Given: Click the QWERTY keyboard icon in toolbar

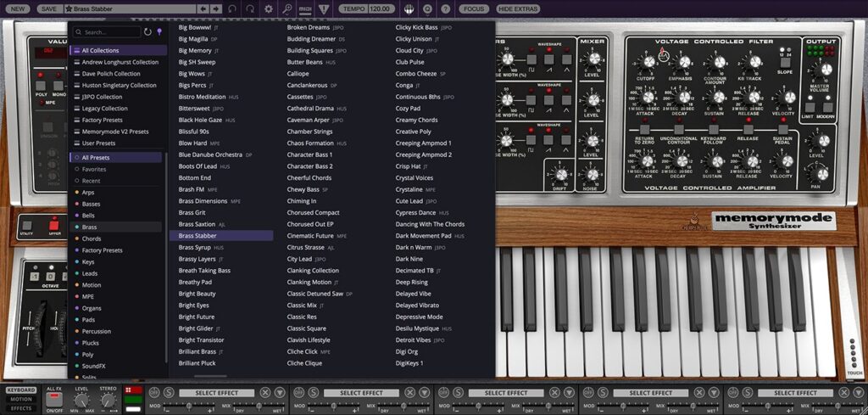Looking at the screenshot, I should 409,8.
